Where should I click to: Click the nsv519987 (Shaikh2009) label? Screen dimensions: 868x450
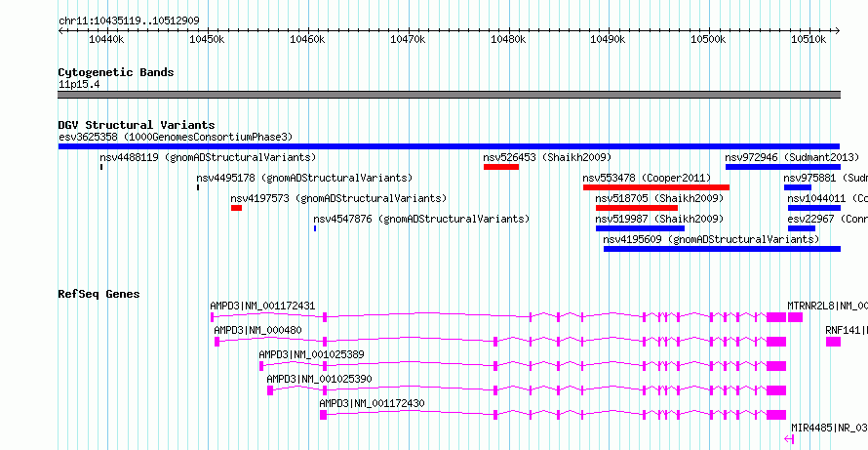click(659, 219)
